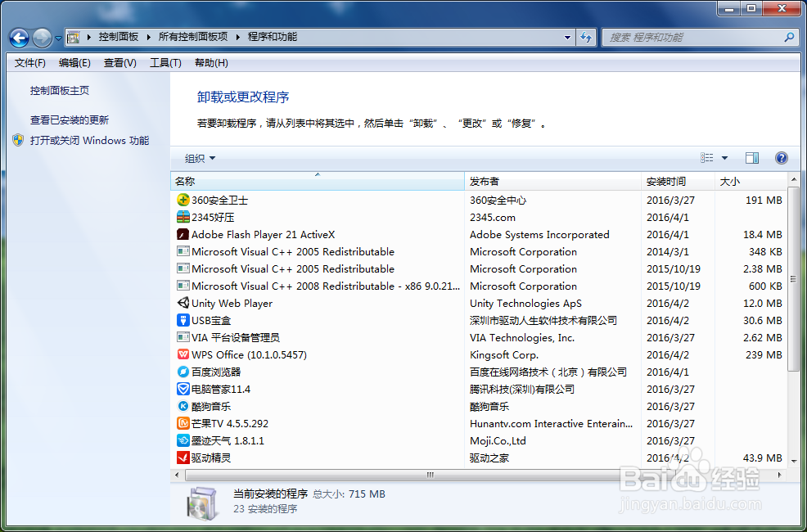The height and width of the screenshot is (532, 807).
Task: Open the help question mark button
Action: 782,158
